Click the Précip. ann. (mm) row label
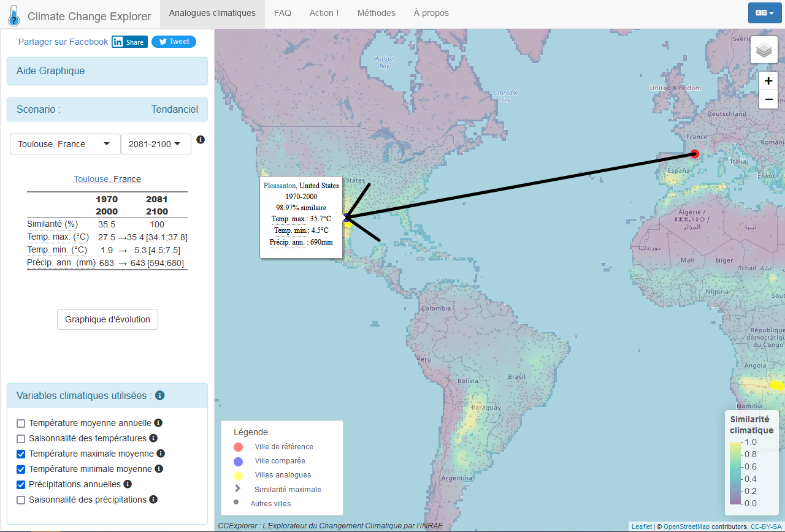The image size is (785, 532). pos(61,263)
